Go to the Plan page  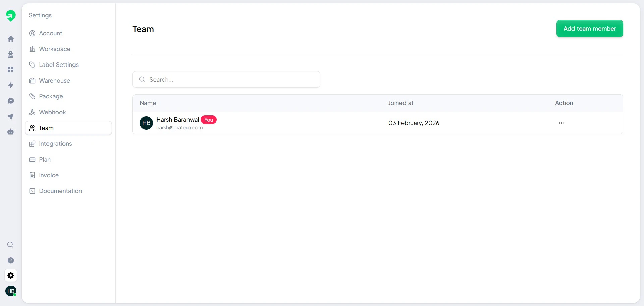(x=68, y=160)
